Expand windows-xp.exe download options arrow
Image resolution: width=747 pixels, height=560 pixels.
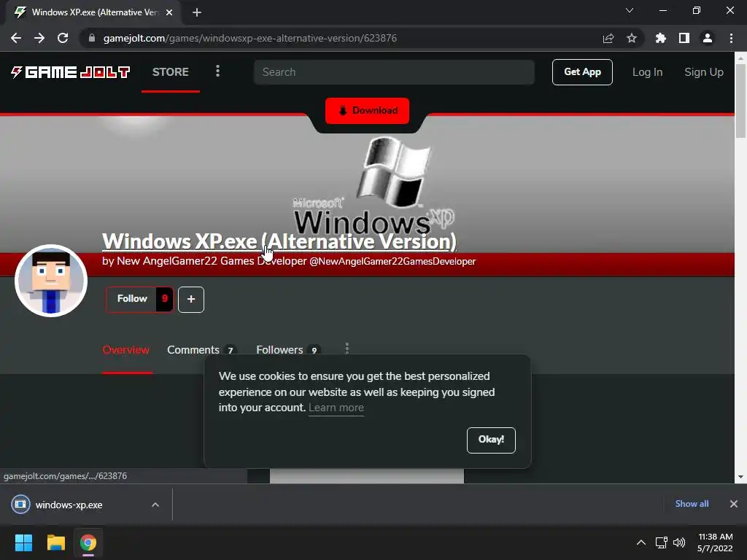155,505
